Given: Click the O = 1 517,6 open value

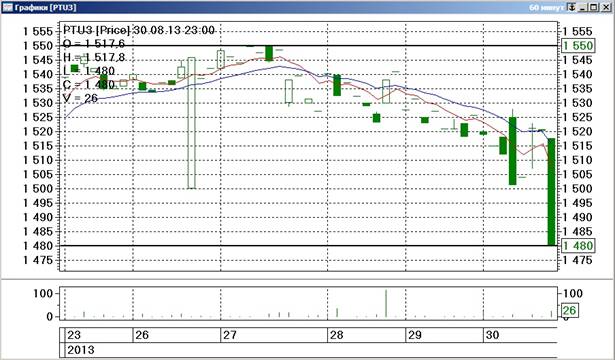Looking at the screenshot, I should click(x=94, y=44).
